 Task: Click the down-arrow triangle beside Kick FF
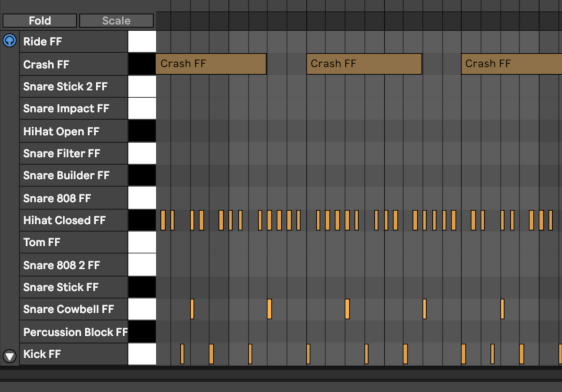(9, 356)
